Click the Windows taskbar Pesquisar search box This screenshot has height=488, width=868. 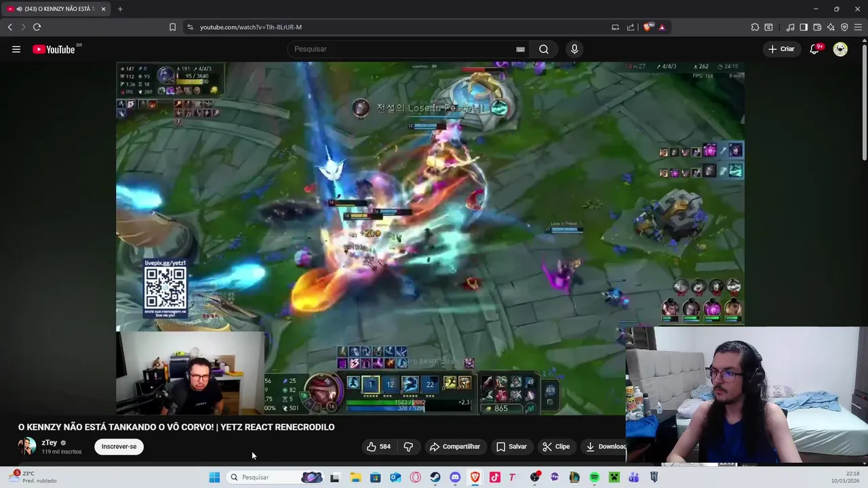tap(275, 477)
